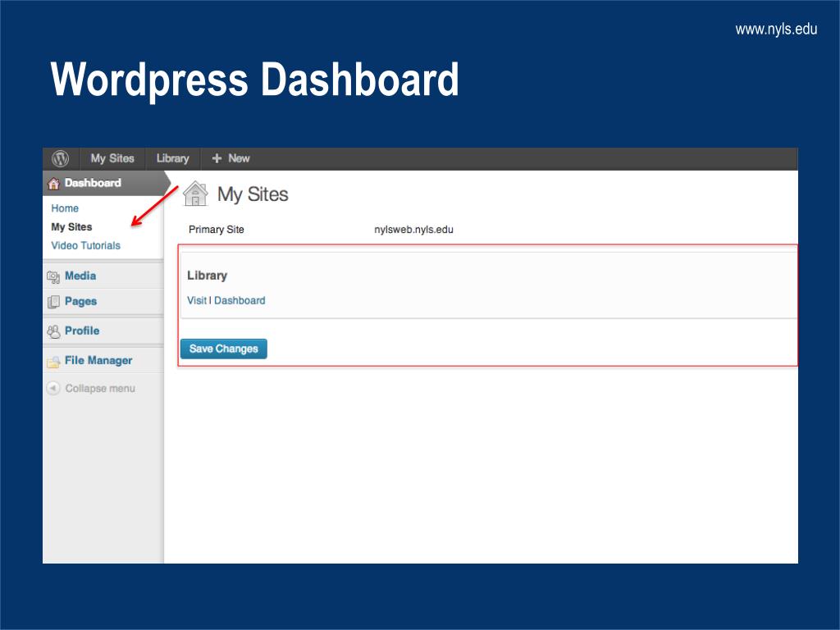Click the nylsweb.nyls.edu primary site text
The image size is (840, 630).
tap(413, 230)
